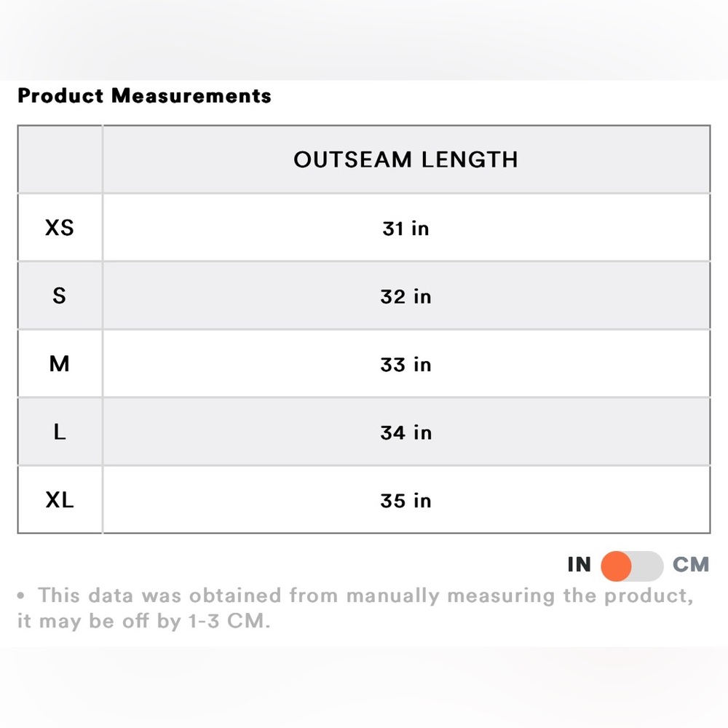Click the gray track of unit toggle
The height and width of the screenshot is (728, 728).
(648, 566)
